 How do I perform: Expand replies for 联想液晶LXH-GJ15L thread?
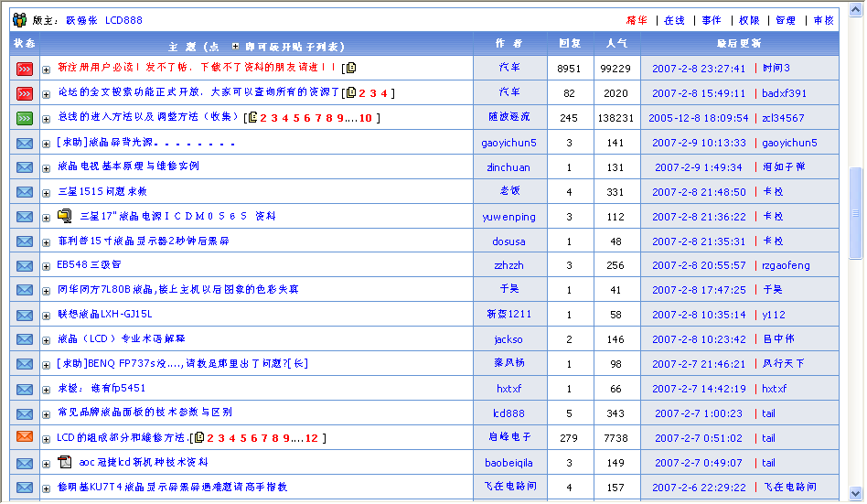click(x=47, y=316)
